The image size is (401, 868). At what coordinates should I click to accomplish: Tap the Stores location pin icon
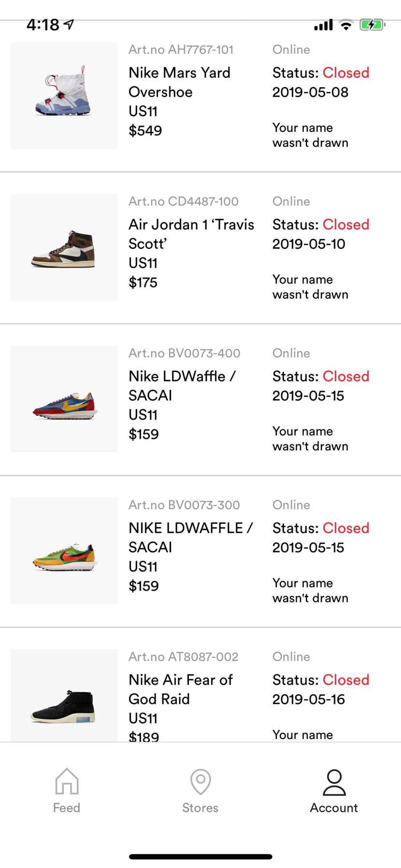click(x=200, y=781)
